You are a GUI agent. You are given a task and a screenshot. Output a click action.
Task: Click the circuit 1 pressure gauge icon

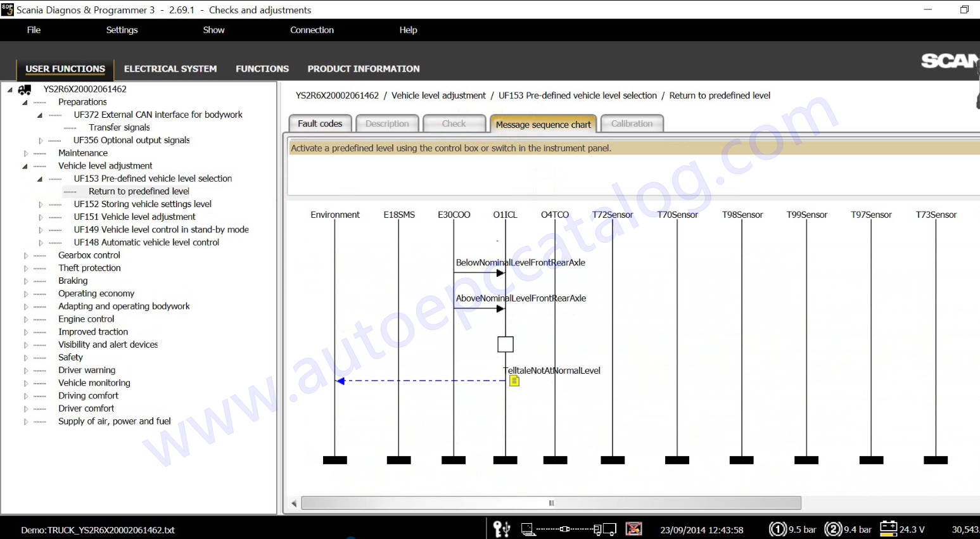(x=777, y=529)
